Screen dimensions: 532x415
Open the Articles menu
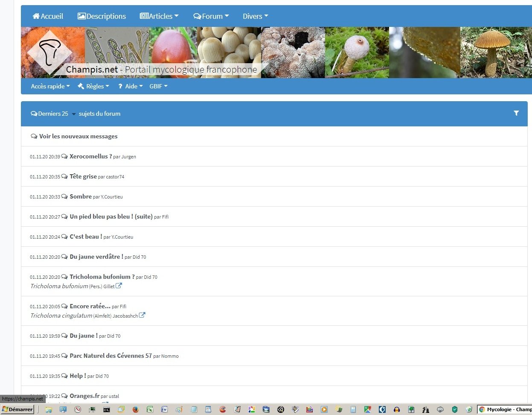coord(160,16)
